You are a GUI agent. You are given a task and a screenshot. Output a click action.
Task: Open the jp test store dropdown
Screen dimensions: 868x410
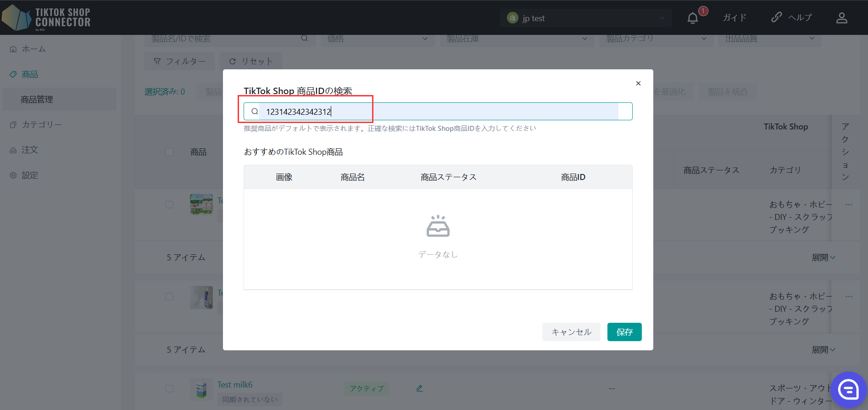click(x=586, y=18)
